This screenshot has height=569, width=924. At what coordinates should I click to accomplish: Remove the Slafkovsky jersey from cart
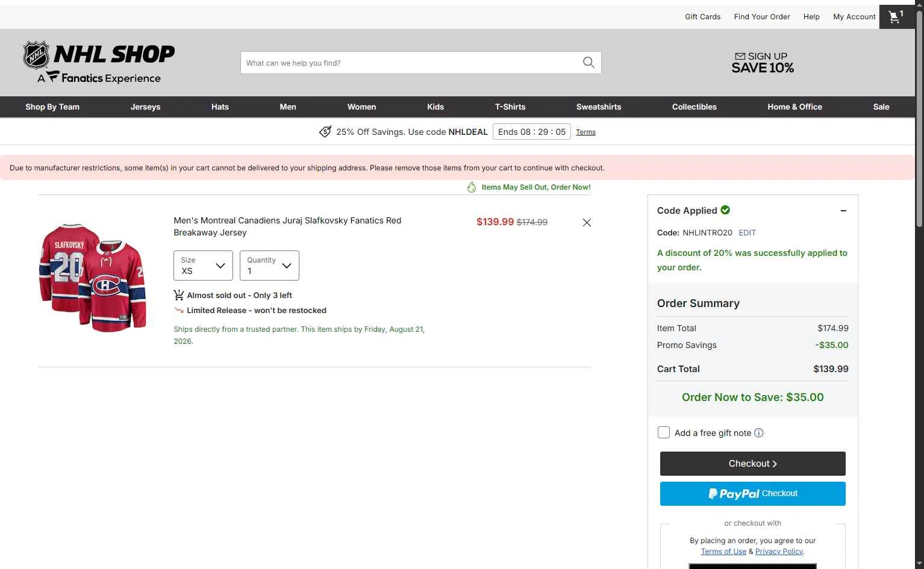(x=587, y=222)
